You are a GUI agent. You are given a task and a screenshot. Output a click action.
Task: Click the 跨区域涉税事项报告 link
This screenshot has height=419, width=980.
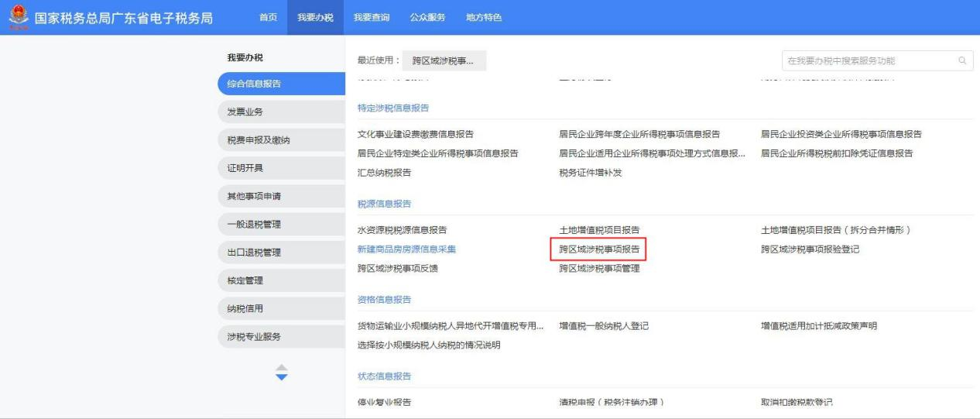pyautogui.click(x=599, y=249)
